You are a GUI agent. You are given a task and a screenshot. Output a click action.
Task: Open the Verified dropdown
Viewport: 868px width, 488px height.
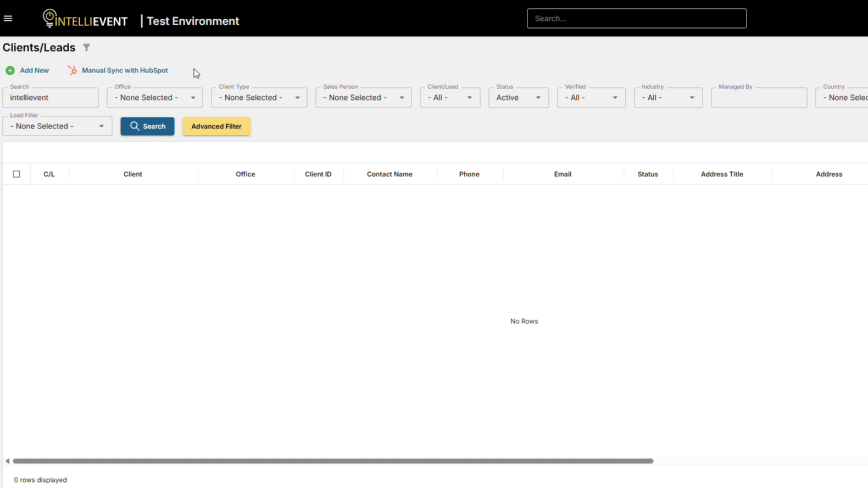point(591,98)
